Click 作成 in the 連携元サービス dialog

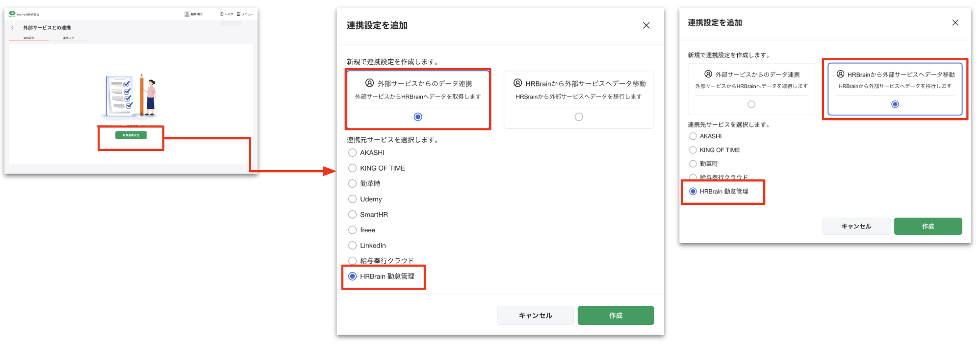[x=616, y=316]
